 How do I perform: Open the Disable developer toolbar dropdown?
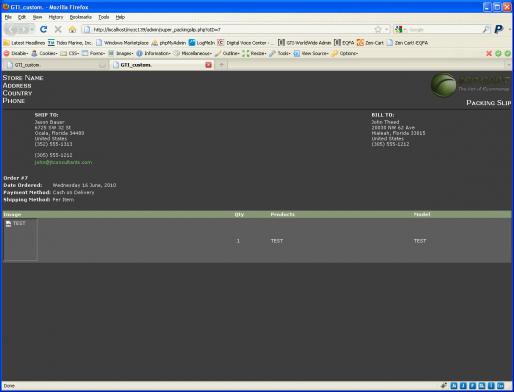pos(16,53)
